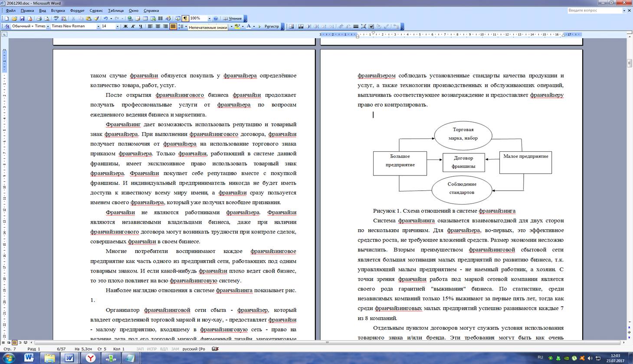Screen dimensions: 633x364
Task: Open a file with the Open folder icon
Action: pyautogui.click(x=14, y=19)
